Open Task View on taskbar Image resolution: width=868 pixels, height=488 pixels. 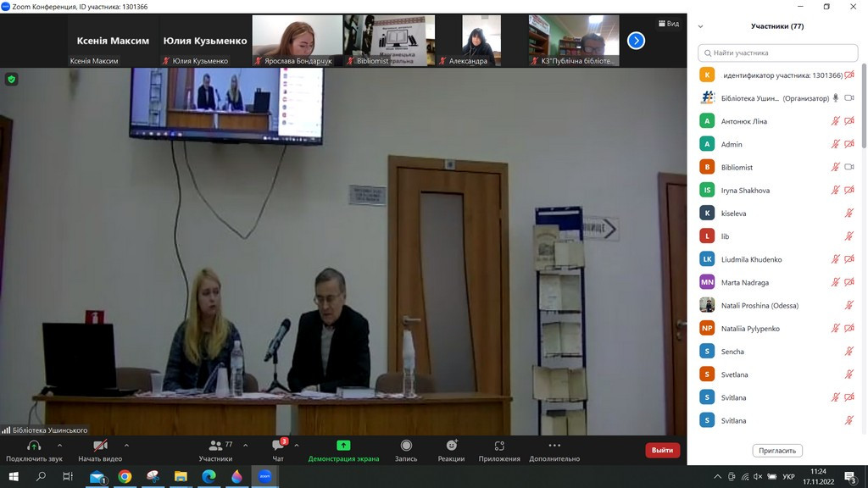point(68,476)
